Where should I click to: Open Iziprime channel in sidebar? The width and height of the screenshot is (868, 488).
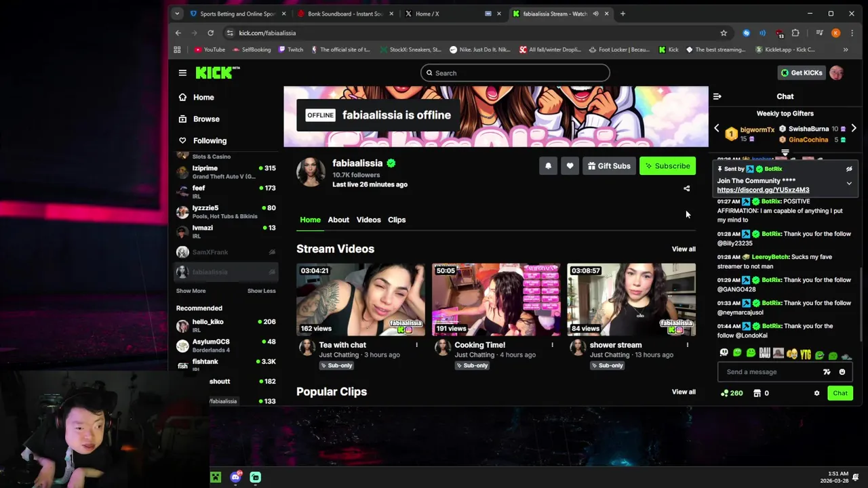[226, 172]
